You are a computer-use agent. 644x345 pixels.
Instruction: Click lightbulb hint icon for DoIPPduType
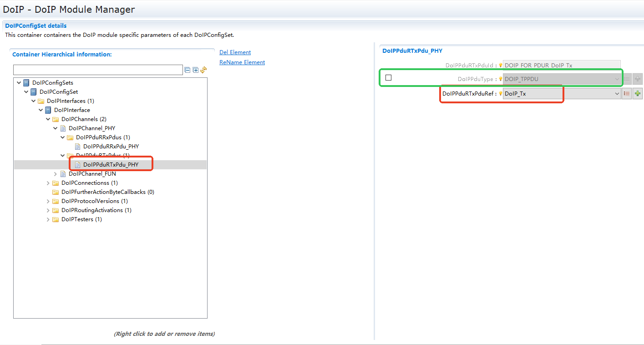pos(500,79)
